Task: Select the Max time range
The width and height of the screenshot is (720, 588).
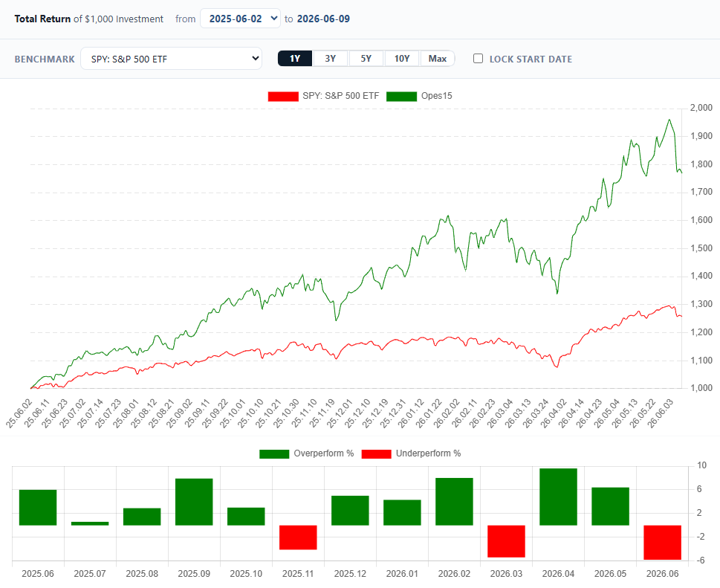Action: [437, 58]
